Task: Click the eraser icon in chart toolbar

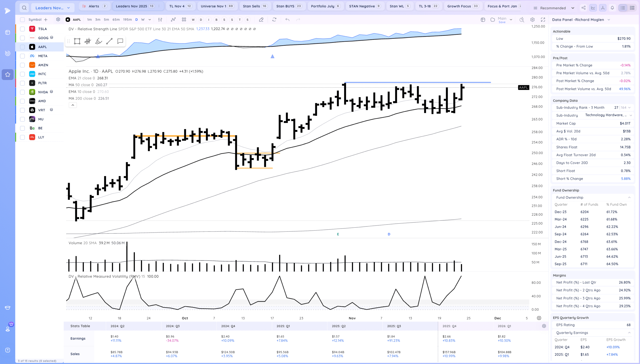Action: coord(261,19)
